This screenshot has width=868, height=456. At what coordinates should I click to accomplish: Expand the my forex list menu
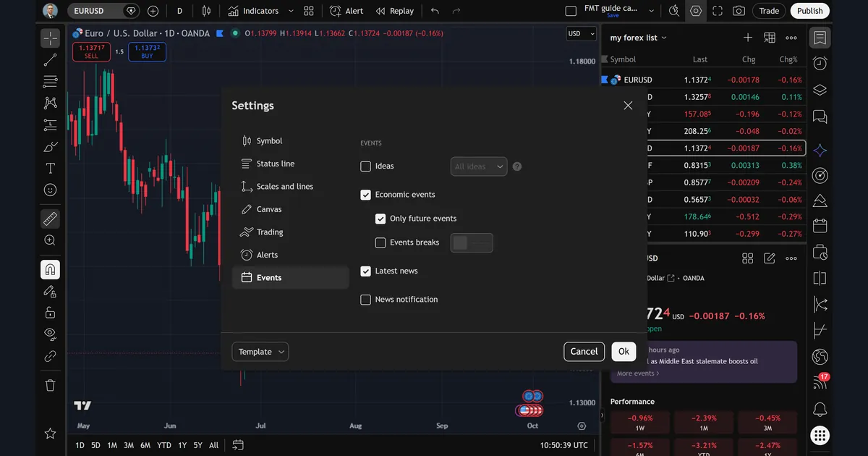[x=639, y=38]
